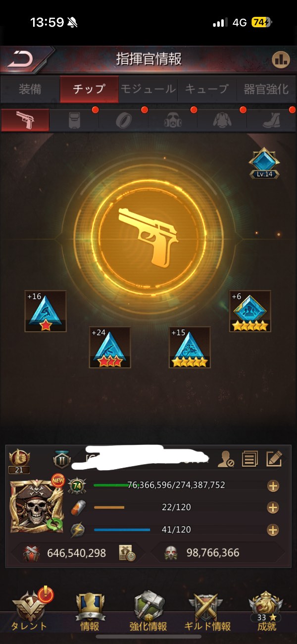Select the gas mask equipment slot
The image size is (297, 644).
click(x=172, y=120)
